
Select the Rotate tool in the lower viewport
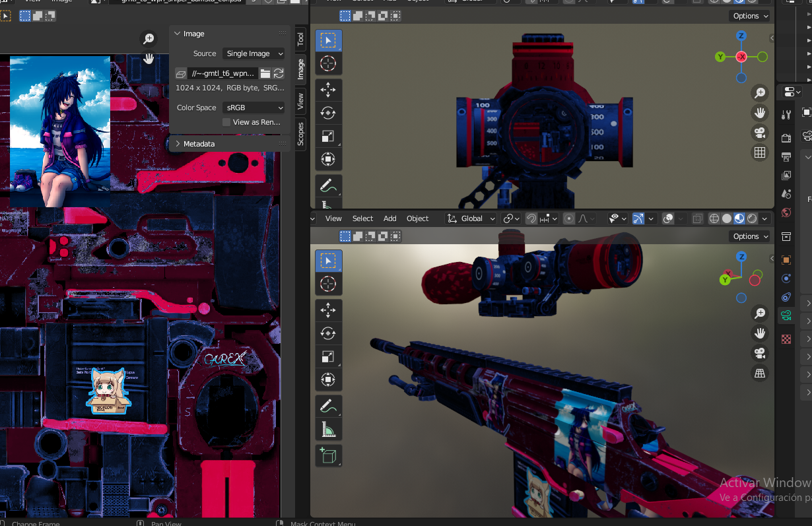[328, 333]
